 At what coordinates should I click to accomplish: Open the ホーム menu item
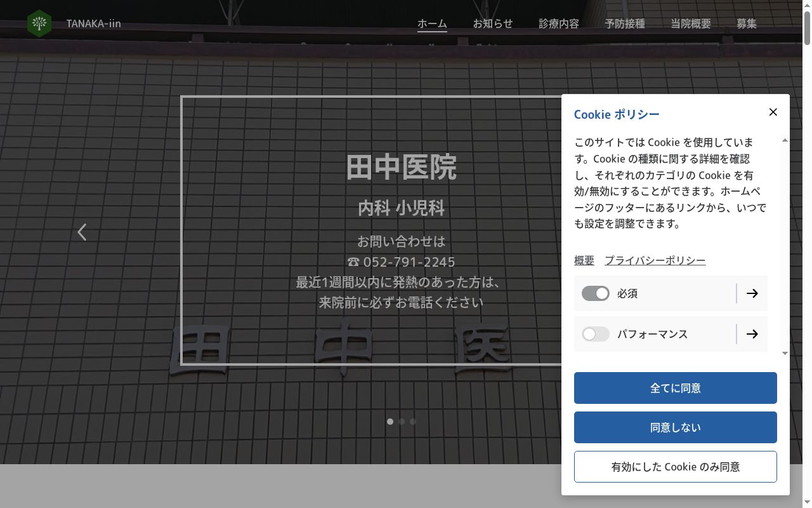point(432,23)
